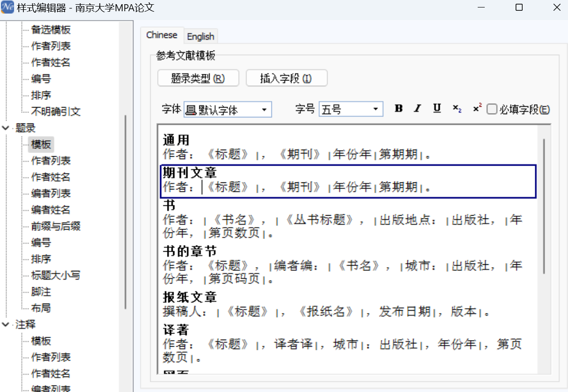Click the template editor vertical scrollbar
The image size is (568, 392).
coord(544,206)
